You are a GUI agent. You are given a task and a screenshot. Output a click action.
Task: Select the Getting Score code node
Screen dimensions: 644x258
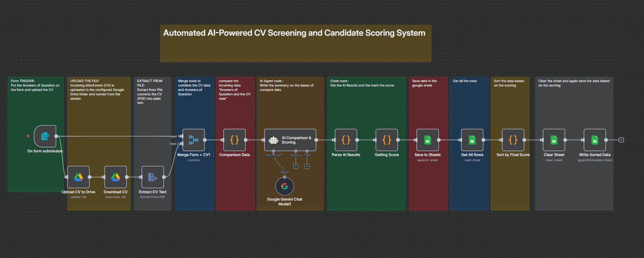click(x=386, y=140)
